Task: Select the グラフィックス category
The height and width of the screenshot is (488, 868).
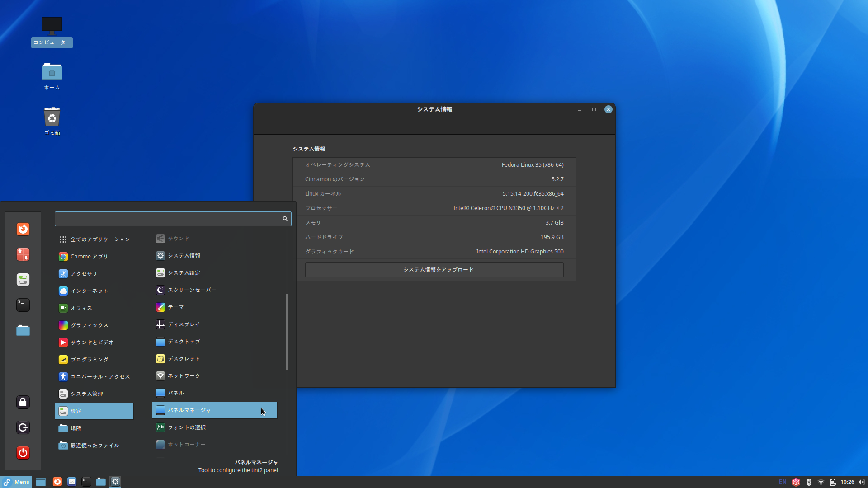Action: click(x=89, y=325)
